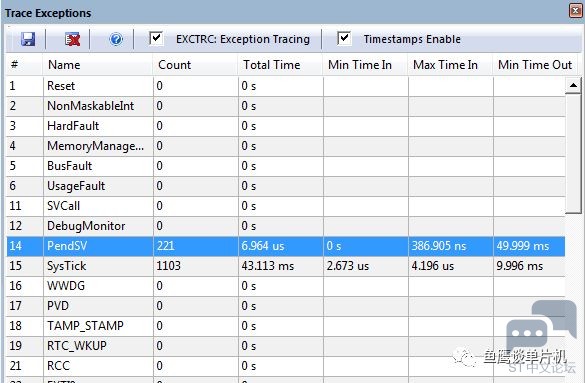Select the TAMP_STAMP row

[x=285, y=326]
